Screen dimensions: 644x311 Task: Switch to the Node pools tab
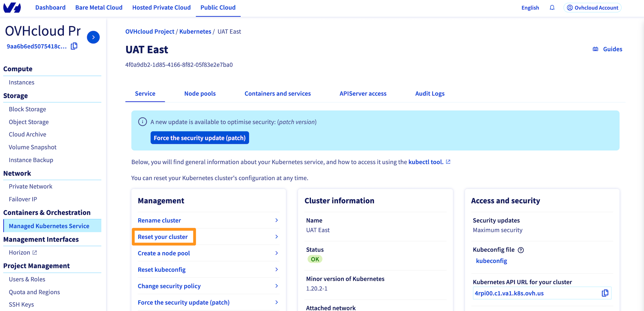(200, 94)
